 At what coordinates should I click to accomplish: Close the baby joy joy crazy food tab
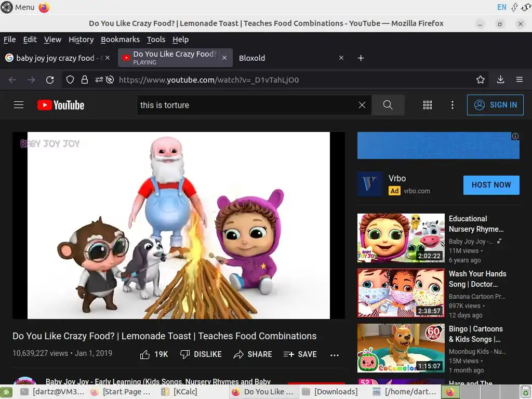point(108,58)
